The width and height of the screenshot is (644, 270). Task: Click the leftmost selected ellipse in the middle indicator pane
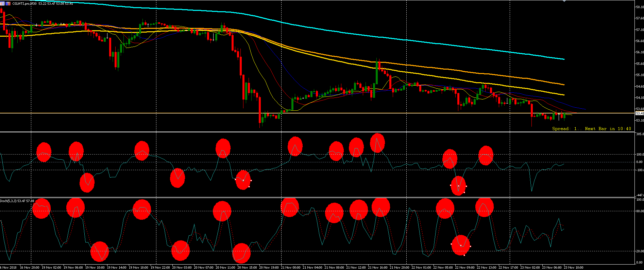click(243, 180)
